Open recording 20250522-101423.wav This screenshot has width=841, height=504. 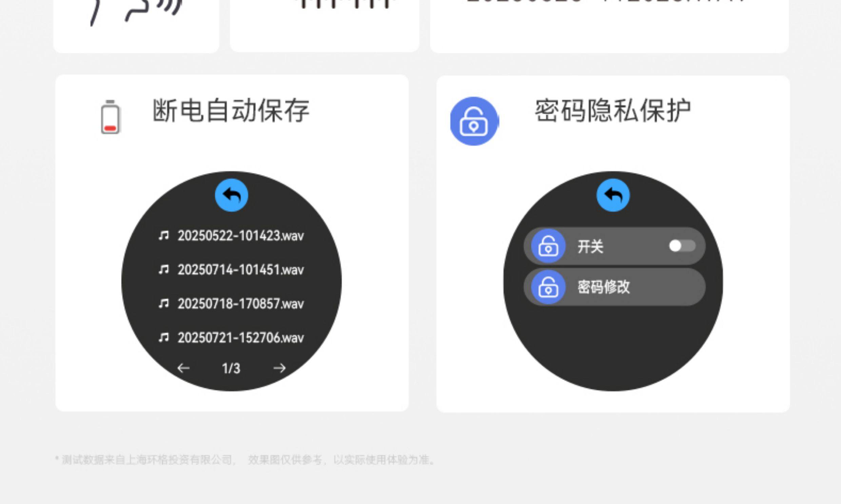(x=240, y=236)
